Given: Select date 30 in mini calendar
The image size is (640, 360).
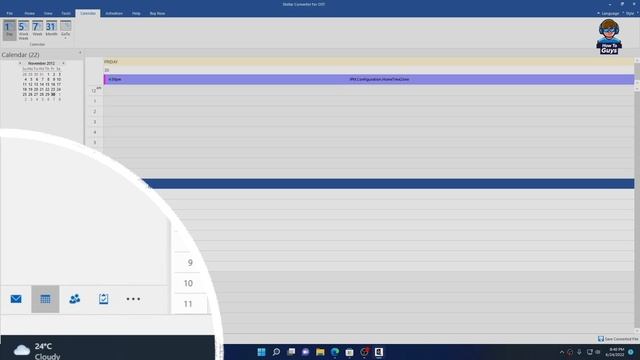Looking at the screenshot, I should point(53,94).
